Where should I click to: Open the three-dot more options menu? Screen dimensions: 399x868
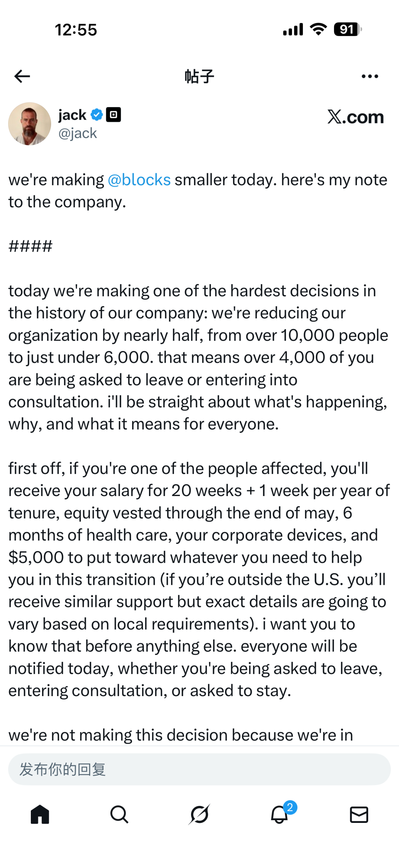coord(370,76)
